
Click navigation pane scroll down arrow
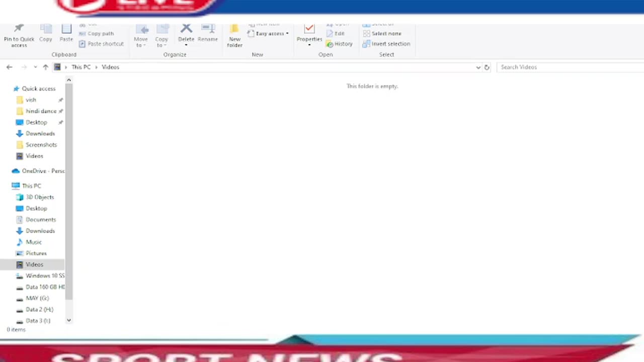click(69, 320)
